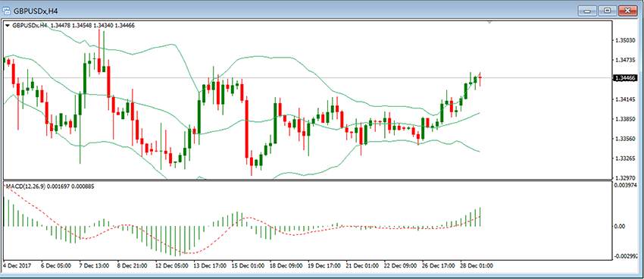Click the 18 Dec 09:00 time label
Image resolution: width=644 pixels, height=279 pixels.
(286, 266)
